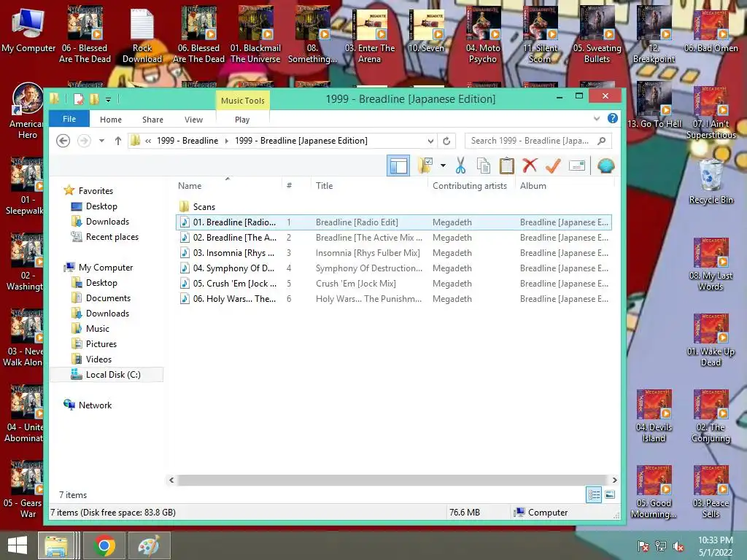The image size is (747, 560).
Task: Select the Scans folder
Action: coord(204,206)
